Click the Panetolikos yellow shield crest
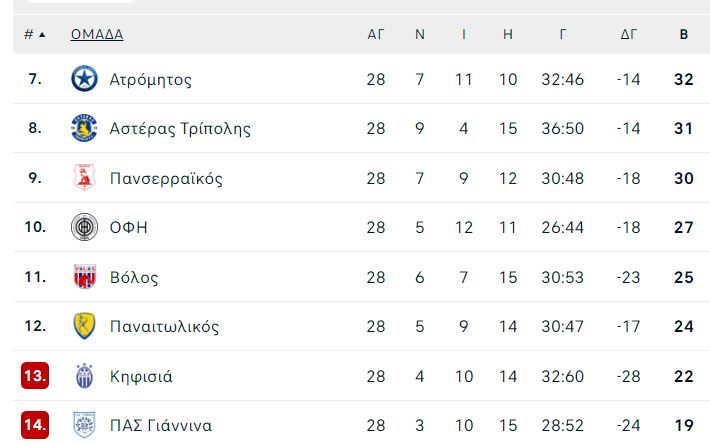The height and width of the screenshot is (444, 710). tap(84, 326)
